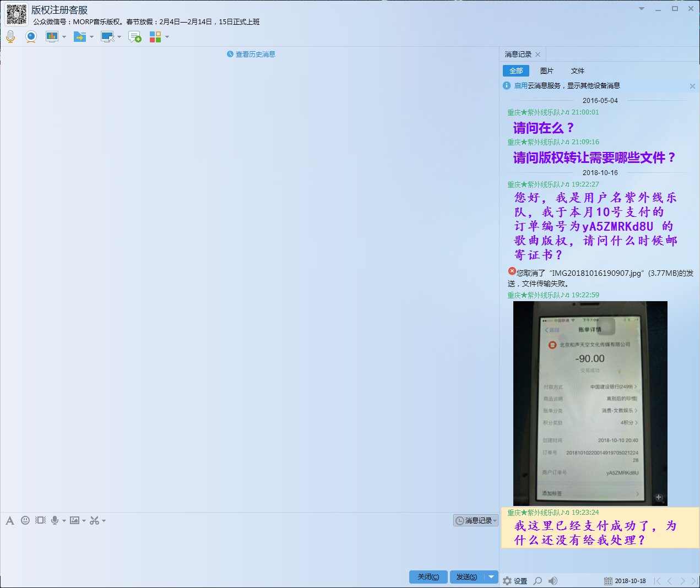700x588 pixels.
Task: Expand the screenshot tool dropdown arrow
Action: point(104,521)
